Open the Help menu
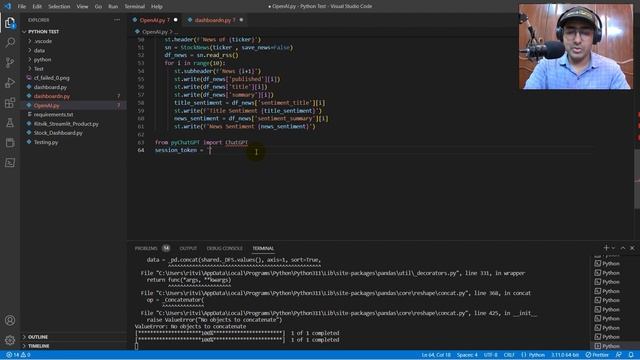The image size is (640, 360). (157, 7)
